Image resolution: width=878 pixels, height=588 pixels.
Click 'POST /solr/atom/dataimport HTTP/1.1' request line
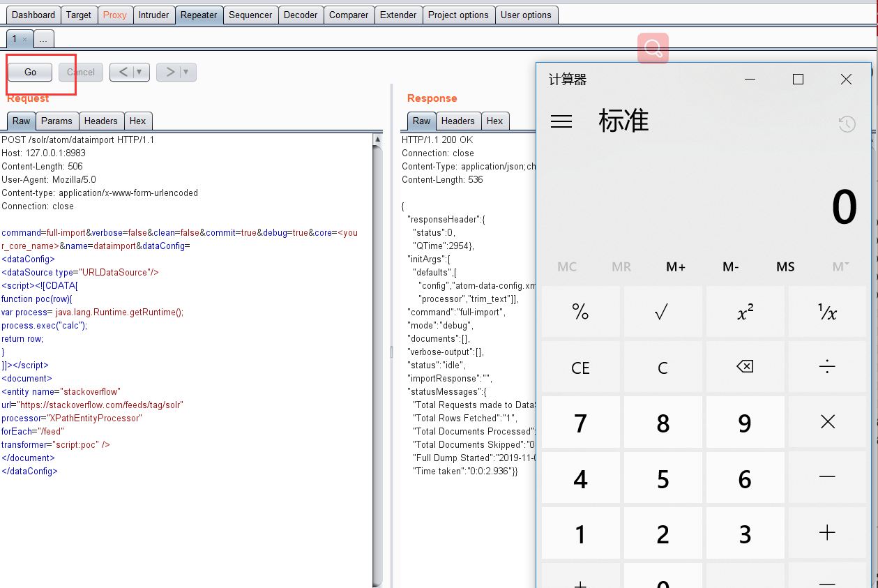[x=78, y=140]
